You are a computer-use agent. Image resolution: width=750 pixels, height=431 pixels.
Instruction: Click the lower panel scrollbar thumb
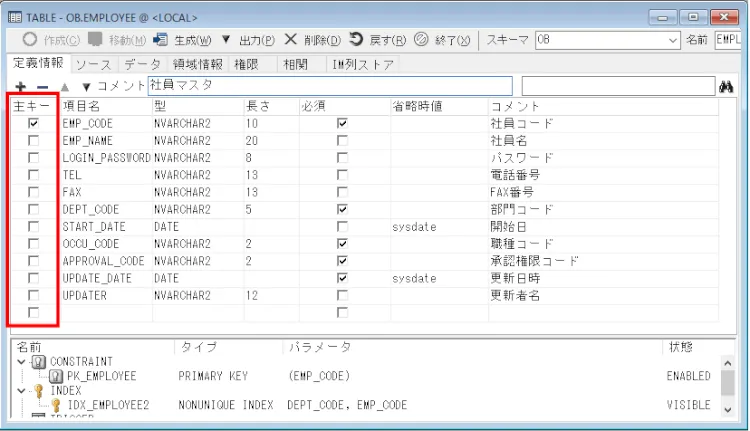pos(728,383)
